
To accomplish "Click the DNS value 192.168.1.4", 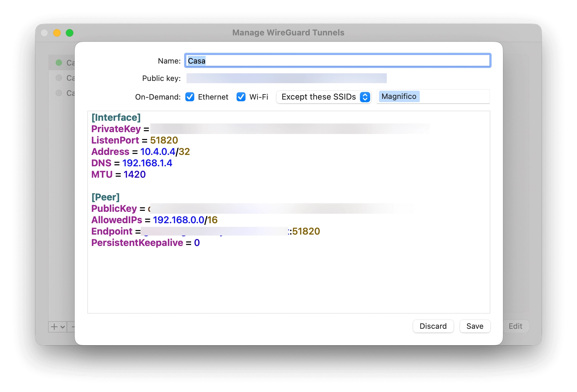I will click(147, 163).
